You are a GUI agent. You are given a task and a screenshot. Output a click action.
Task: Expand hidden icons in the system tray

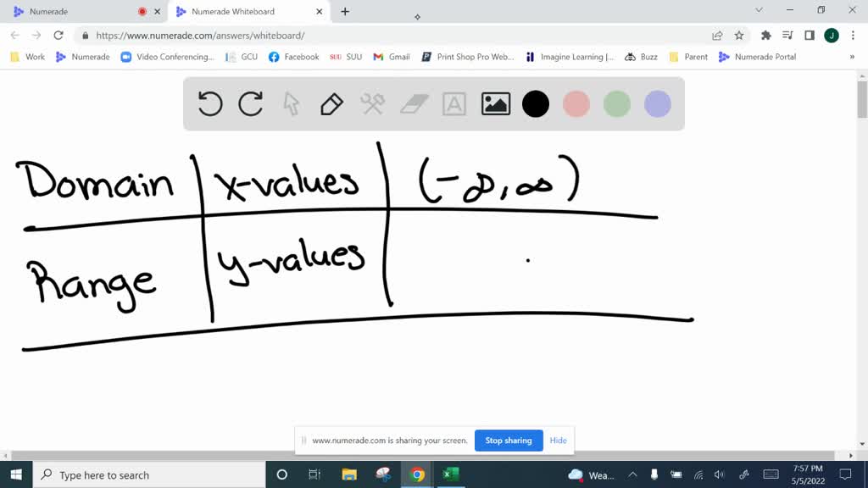(x=632, y=475)
